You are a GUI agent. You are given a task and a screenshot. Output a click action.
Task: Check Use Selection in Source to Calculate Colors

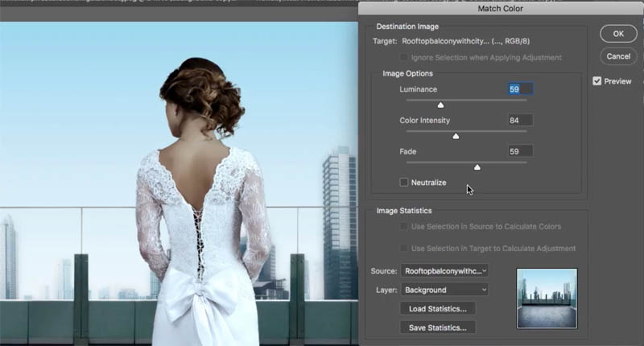click(x=404, y=226)
